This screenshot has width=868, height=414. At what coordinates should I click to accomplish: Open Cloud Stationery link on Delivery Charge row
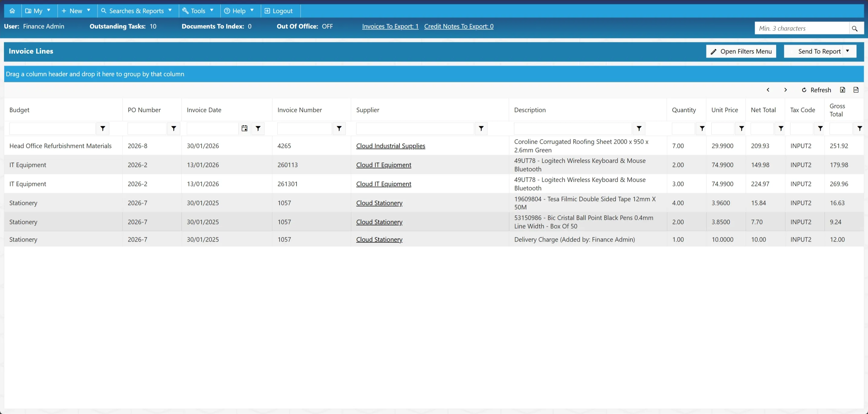point(379,239)
